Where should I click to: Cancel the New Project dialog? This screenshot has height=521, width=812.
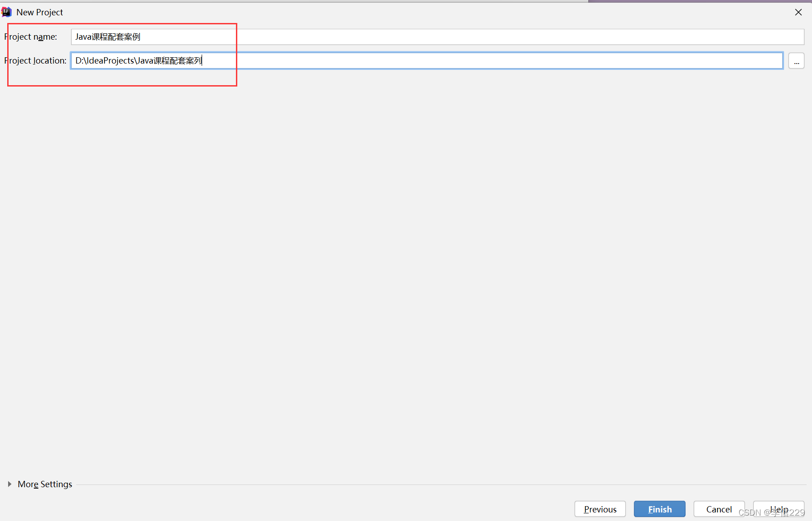719,509
